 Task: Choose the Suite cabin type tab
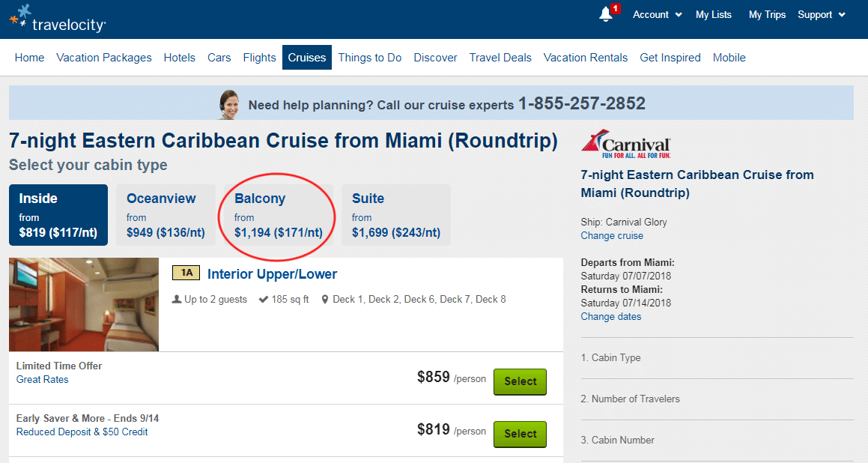pos(395,215)
